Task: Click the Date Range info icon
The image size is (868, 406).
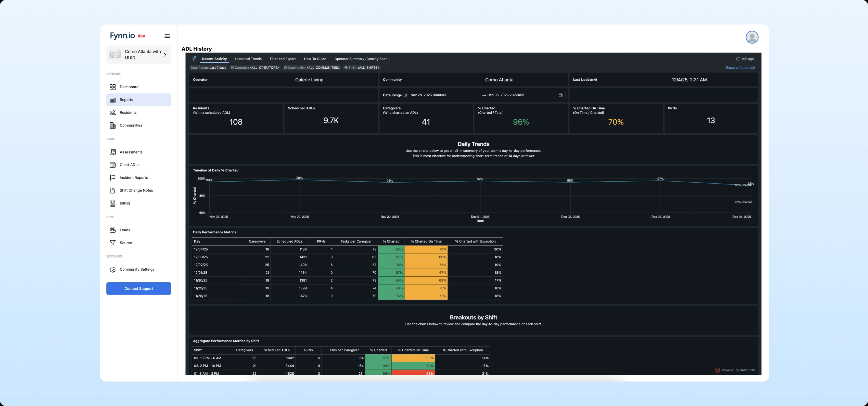Action: (405, 95)
